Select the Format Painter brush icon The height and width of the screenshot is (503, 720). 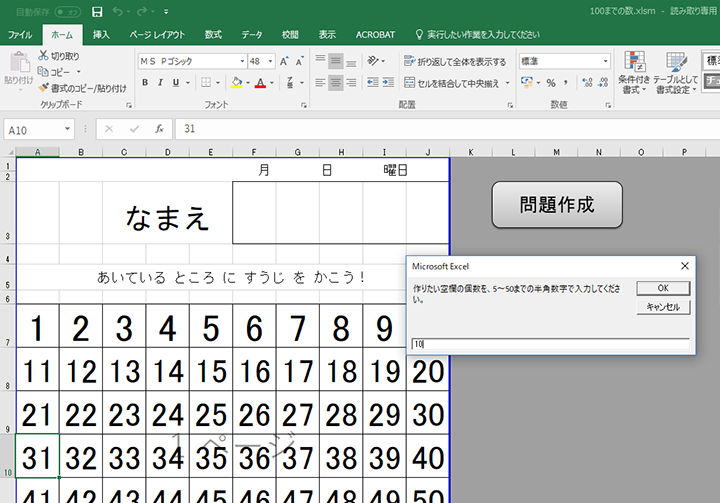tap(43, 88)
